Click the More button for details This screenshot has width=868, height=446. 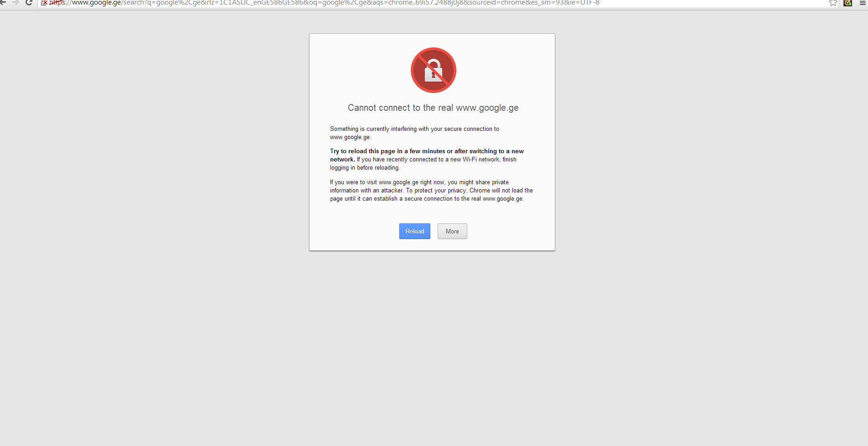pos(452,231)
